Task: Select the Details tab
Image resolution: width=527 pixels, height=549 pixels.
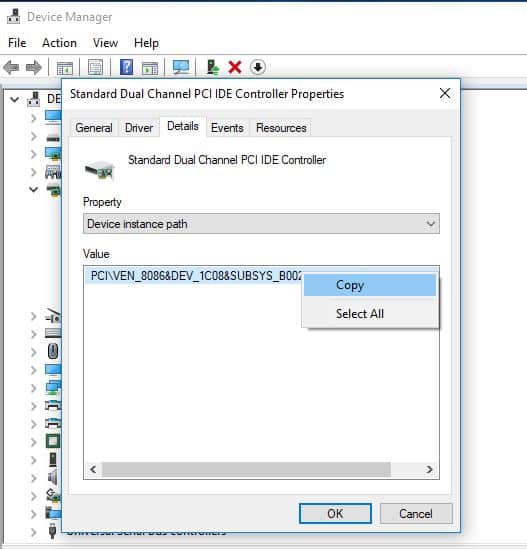Action: pos(183,126)
